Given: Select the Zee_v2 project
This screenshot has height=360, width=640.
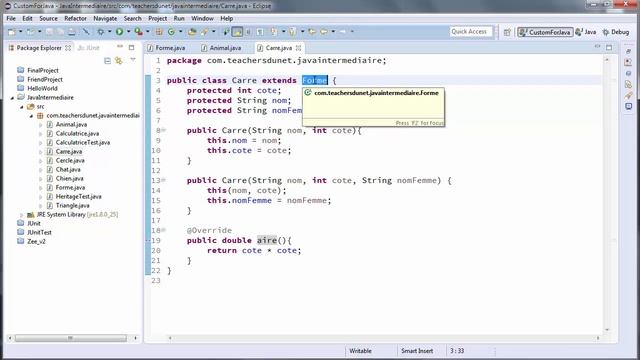Looking at the screenshot, I should tap(36, 242).
